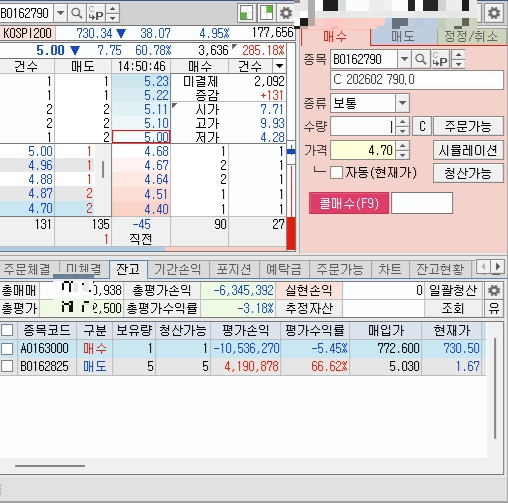This screenshot has width=508, height=503.
Task: Click the KOSPI200 index label
Action: click(x=27, y=33)
